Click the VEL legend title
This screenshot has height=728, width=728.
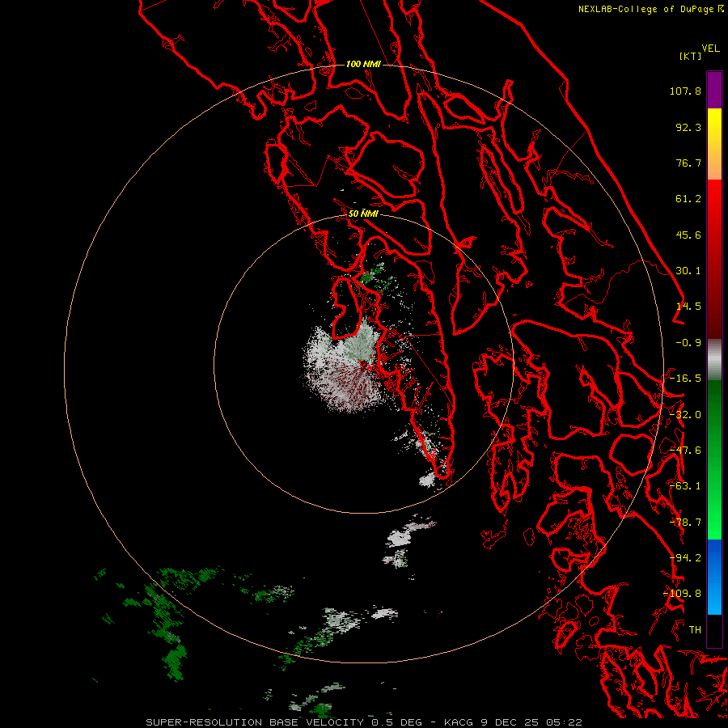[x=710, y=49]
